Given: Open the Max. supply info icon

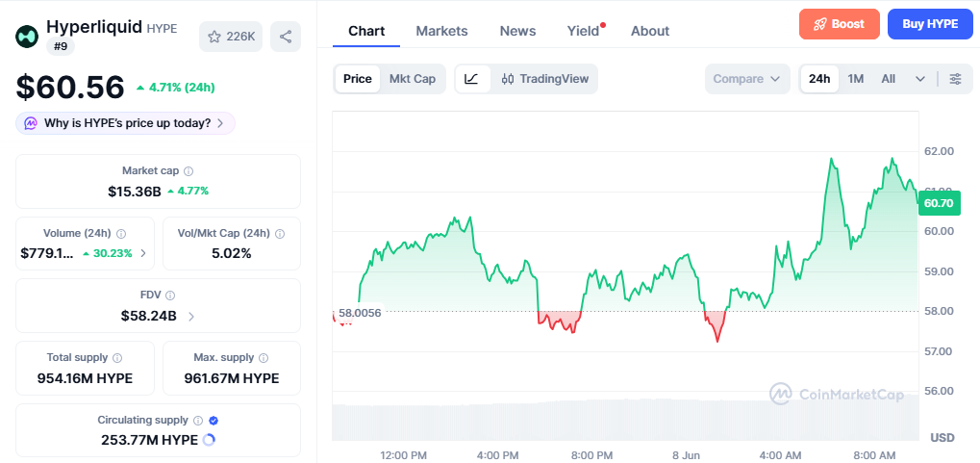Looking at the screenshot, I should (x=264, y=358).
